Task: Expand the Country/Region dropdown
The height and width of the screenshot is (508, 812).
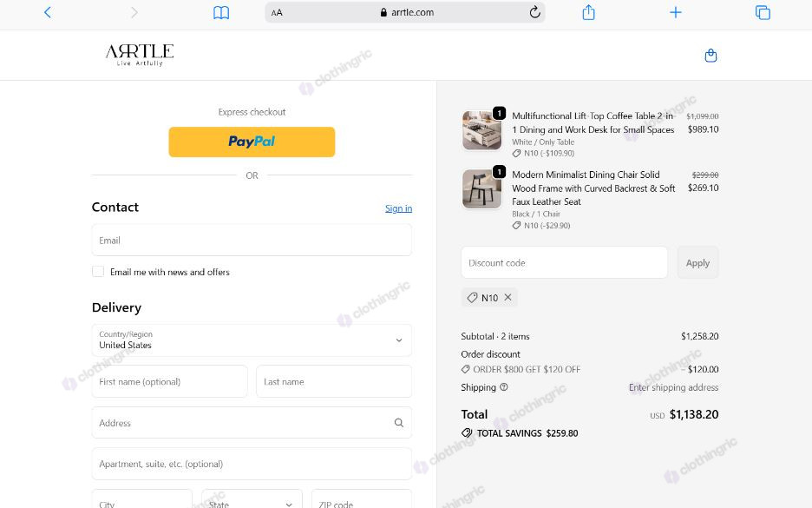Action: [252, 340]
